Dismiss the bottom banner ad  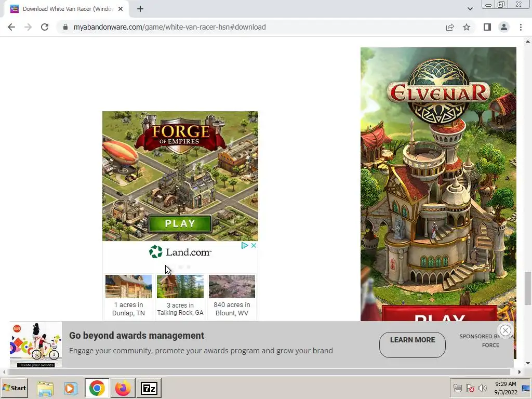pyautogui.click(x=505, y=330)
